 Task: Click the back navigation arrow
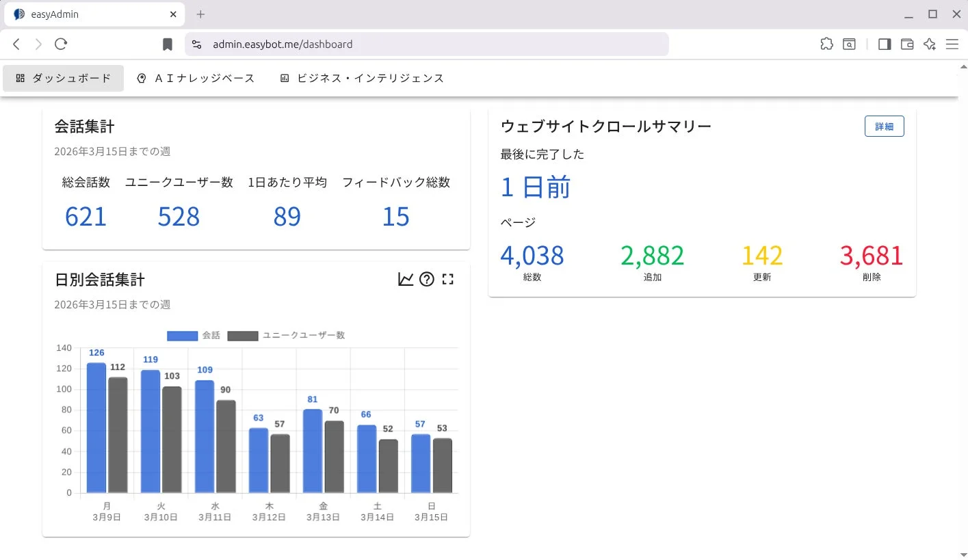[16, 44]
